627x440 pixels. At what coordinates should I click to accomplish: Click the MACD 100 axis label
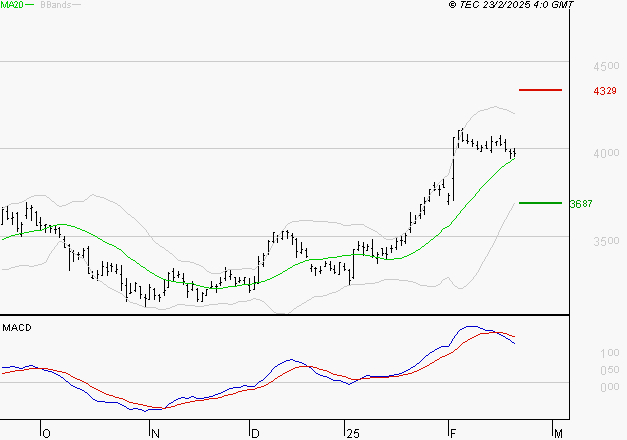pyautogui.click(x=610, y=353)
